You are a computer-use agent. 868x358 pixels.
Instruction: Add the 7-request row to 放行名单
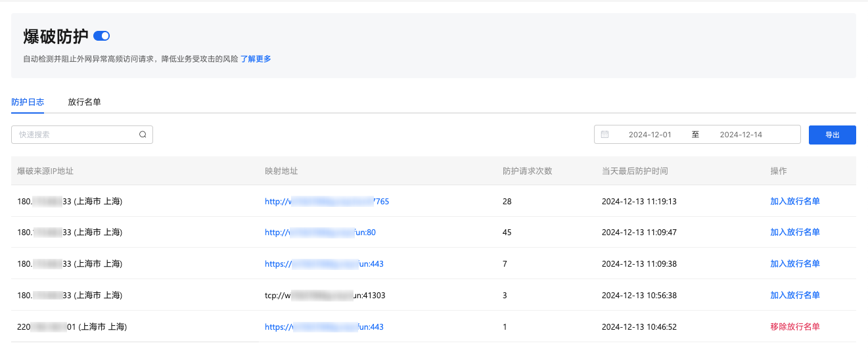[794, 264]
